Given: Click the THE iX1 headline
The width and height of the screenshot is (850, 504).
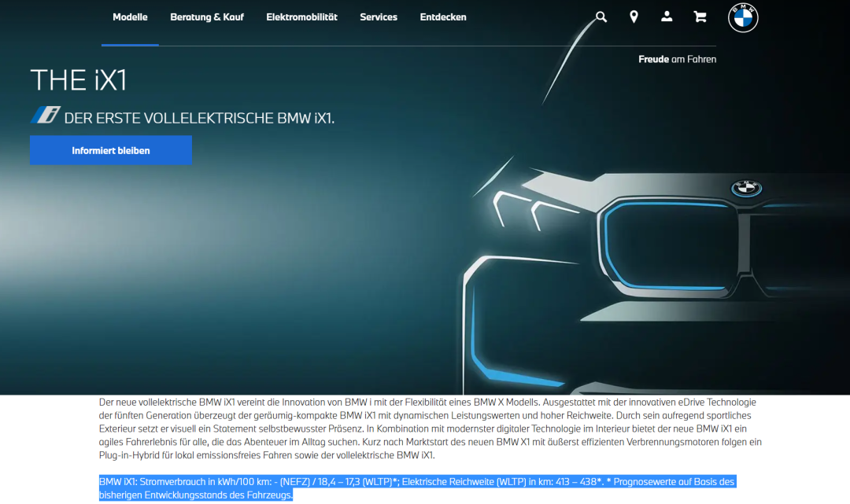Looking at the screenshot, I should point(79,80).
